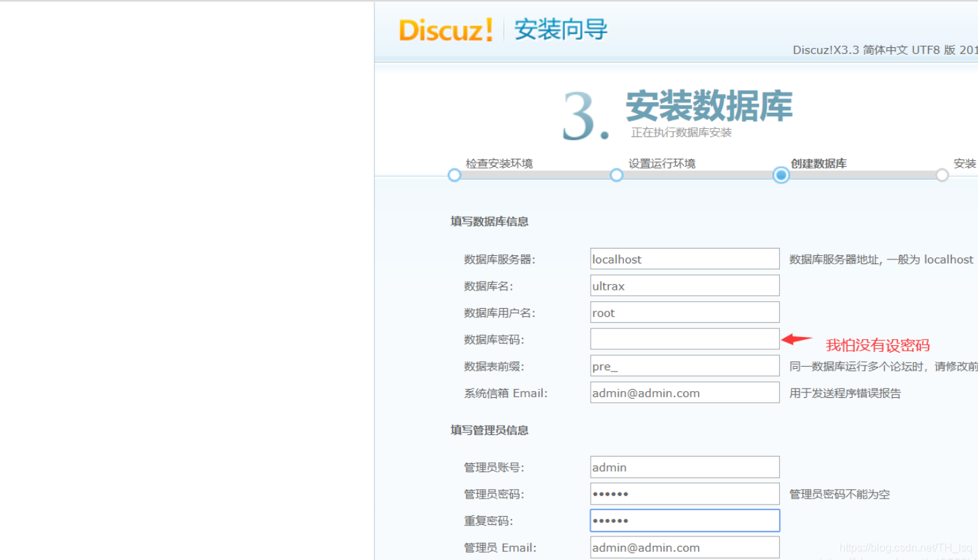Viewport: 978px width, 560px height.
Task: Click the 填写数据库信息 section heading
Action: [x=490, y=222]
